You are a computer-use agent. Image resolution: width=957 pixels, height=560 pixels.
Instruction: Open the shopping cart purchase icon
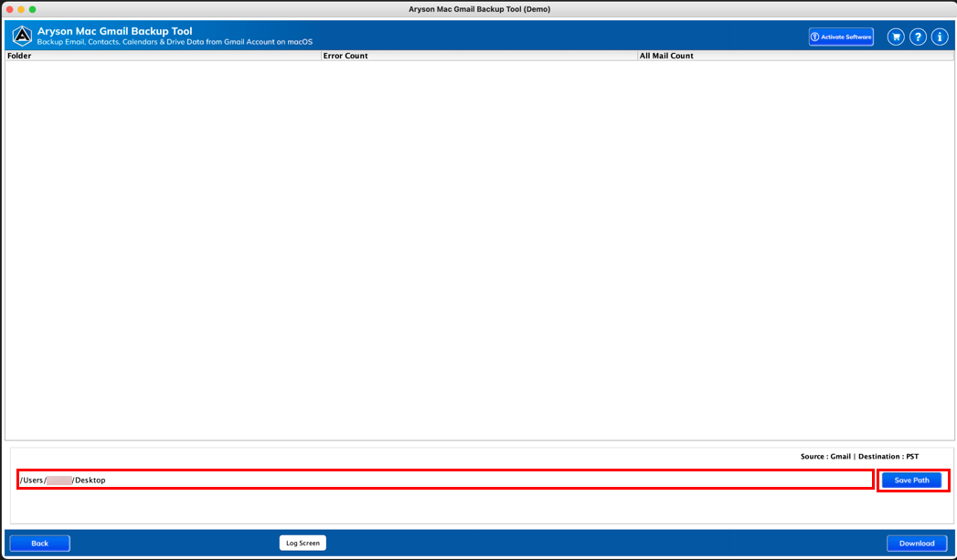pos(896,37)
